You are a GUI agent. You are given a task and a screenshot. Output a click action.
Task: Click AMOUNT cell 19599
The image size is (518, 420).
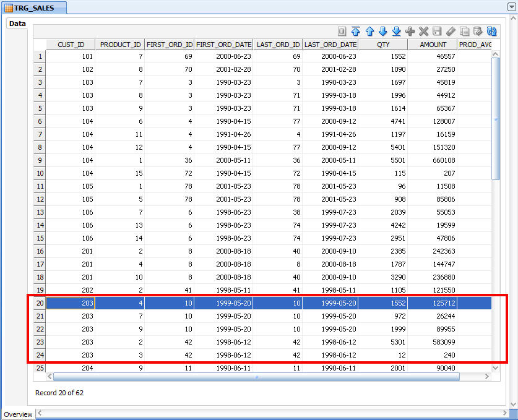433,225
